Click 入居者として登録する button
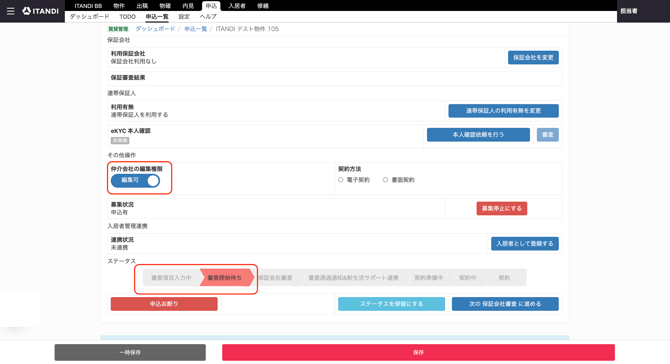 click(x=525, y=244)
